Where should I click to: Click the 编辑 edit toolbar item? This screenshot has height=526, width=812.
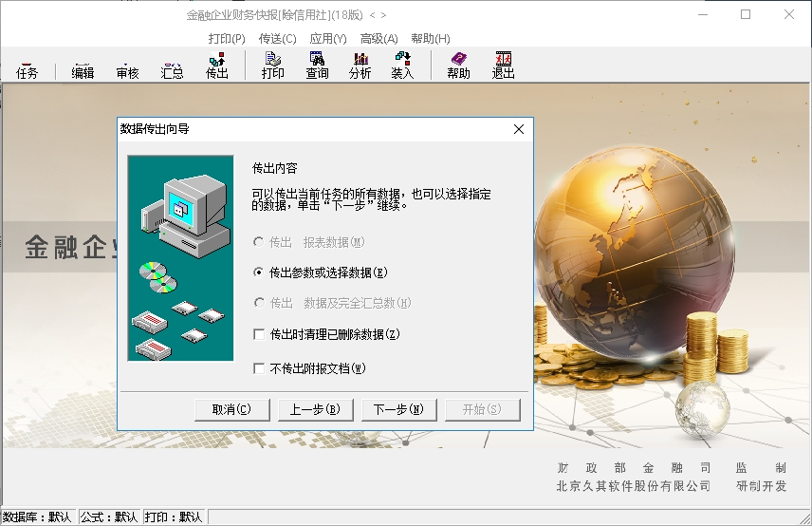click(x=83, y=72)
